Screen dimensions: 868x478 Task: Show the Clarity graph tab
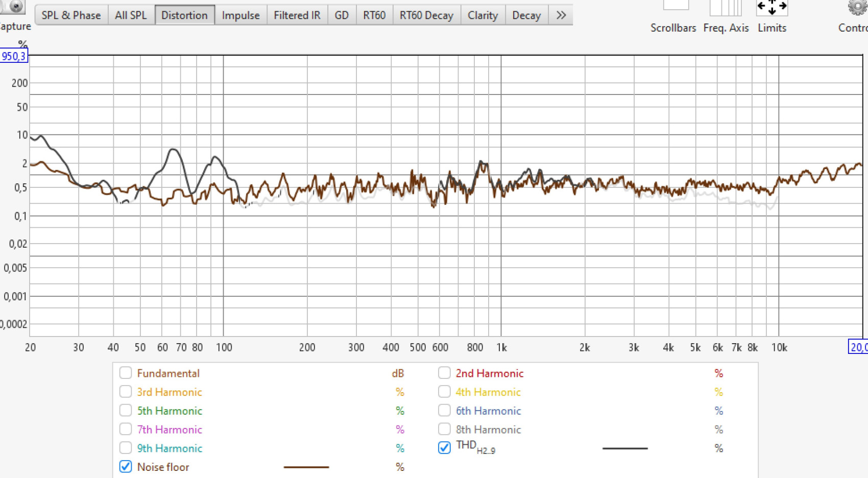[x=483, y=15]
